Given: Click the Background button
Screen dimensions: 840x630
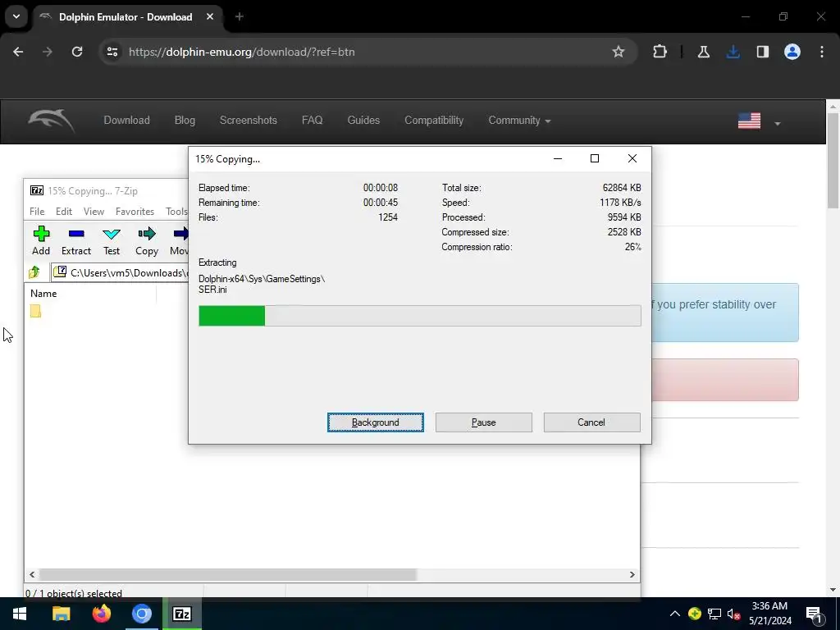Looking at the screenshot, I should coord(376,422).
